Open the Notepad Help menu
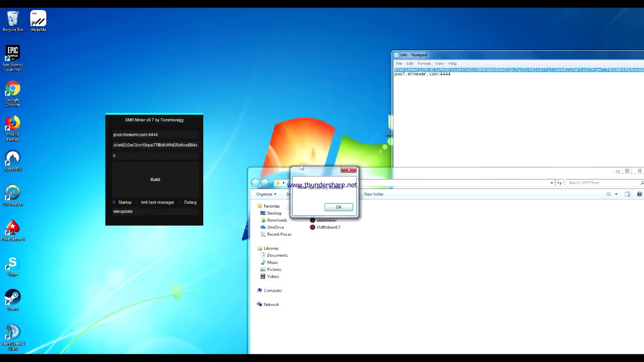The width and height of the screenshot is (644, 362). click(x=452, y=63)
